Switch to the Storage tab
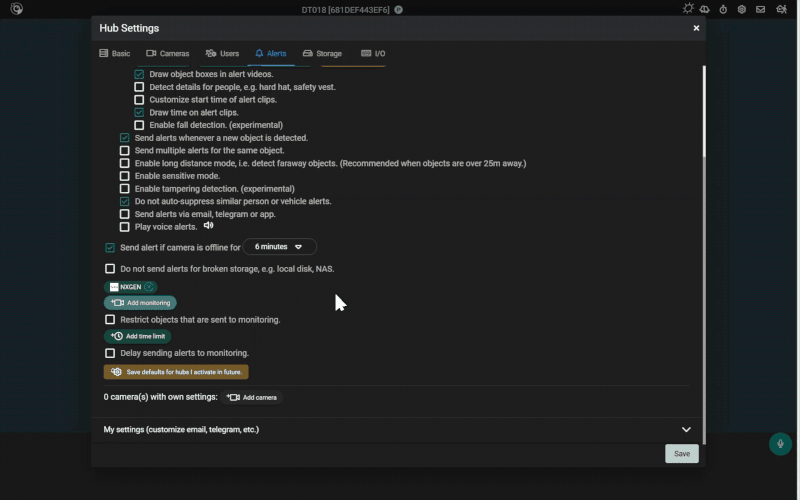Viewport: 800px width, 500px height. (322, 53)
